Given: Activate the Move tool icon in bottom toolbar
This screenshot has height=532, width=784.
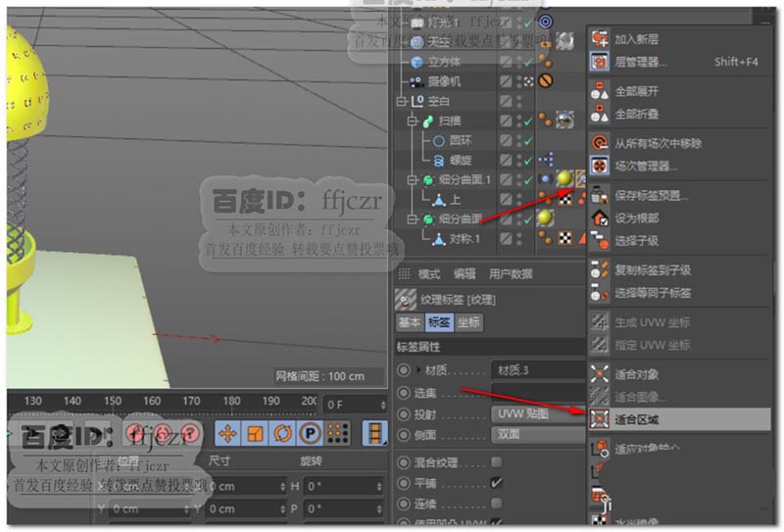Looking at the screenshot, I should tap(227, 433).
